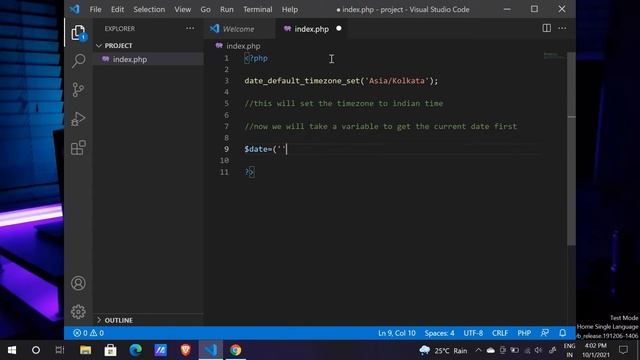
Task: Open the Action Center notification icon
Action: click(x=623, y=350)
